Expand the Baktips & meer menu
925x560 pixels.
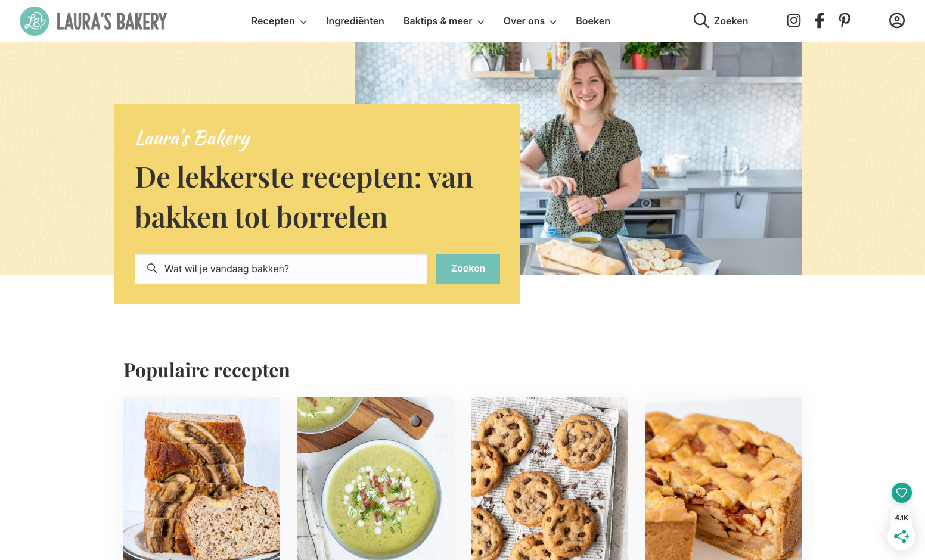pyautogui.click(x=443, y=21)
